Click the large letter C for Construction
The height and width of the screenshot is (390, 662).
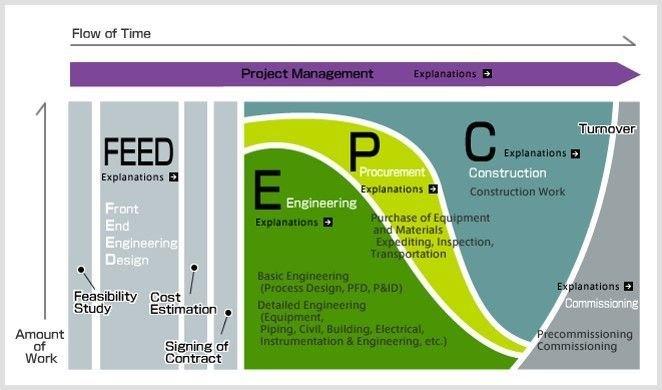[480, 142]
